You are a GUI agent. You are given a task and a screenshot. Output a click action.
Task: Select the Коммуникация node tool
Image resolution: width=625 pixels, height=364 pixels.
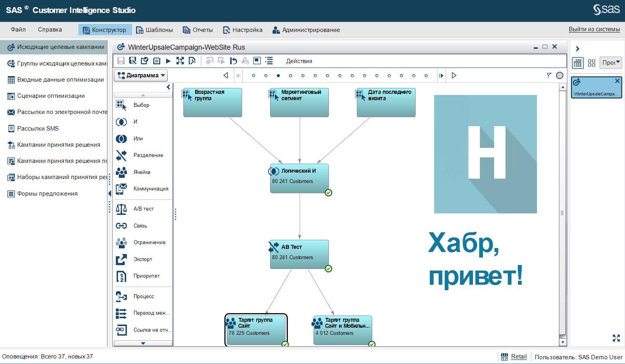pos(143,189)
